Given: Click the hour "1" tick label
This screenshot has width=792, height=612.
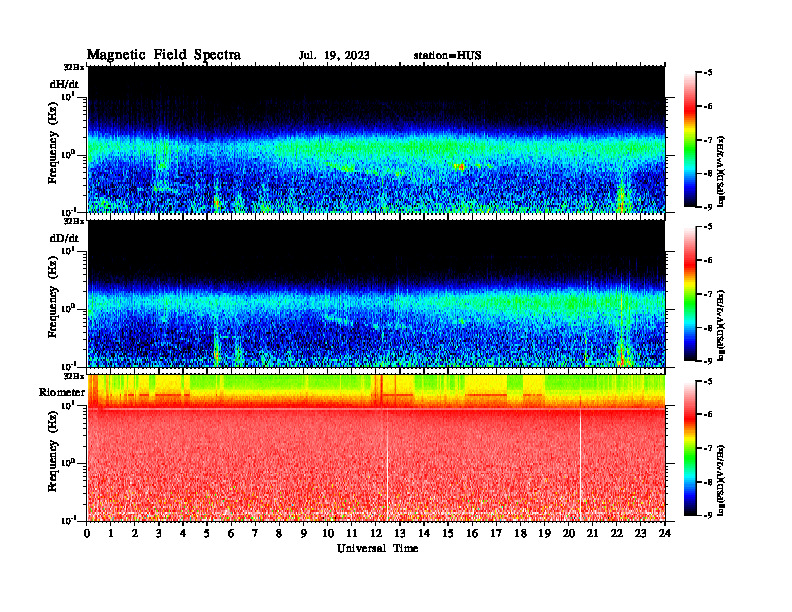Looking at the screenshot, I should tap(111, 533).
